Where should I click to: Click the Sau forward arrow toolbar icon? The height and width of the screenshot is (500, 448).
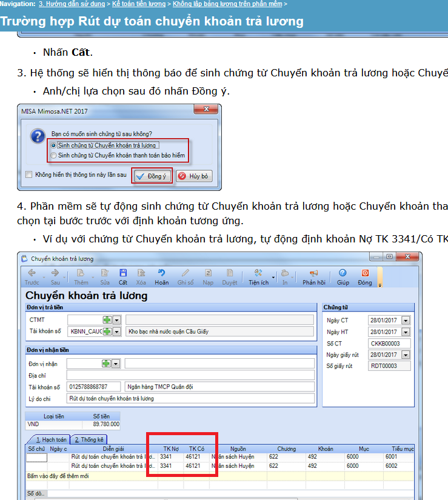click(x=55, y=273)
